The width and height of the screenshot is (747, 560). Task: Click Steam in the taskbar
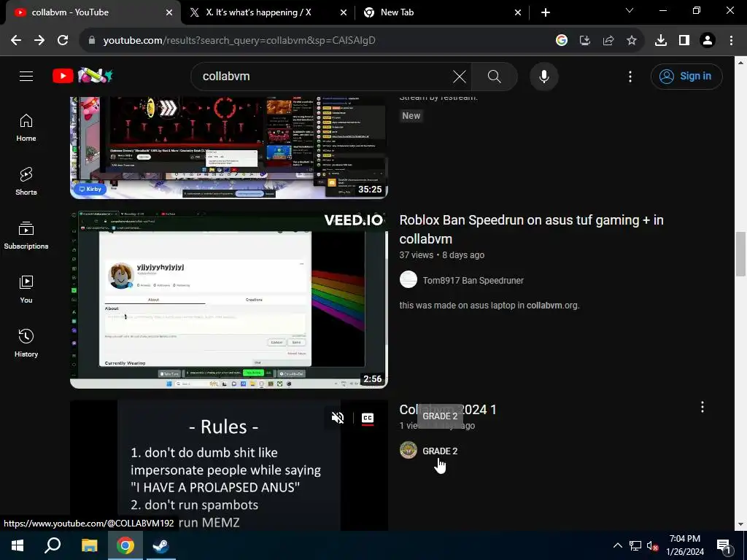coord(161,545)
